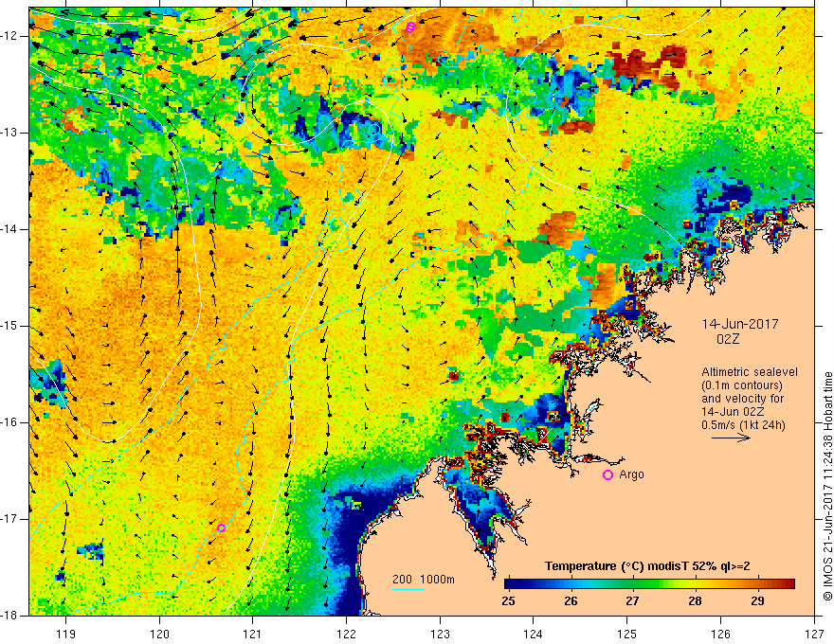Click the 'and velocity for' caption line
834x644 pixels.
[742, 399]
